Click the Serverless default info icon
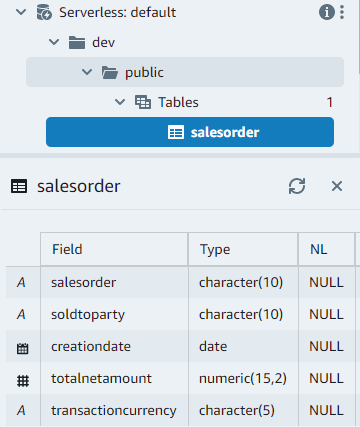The image size is (360, 427). [327, 12]
